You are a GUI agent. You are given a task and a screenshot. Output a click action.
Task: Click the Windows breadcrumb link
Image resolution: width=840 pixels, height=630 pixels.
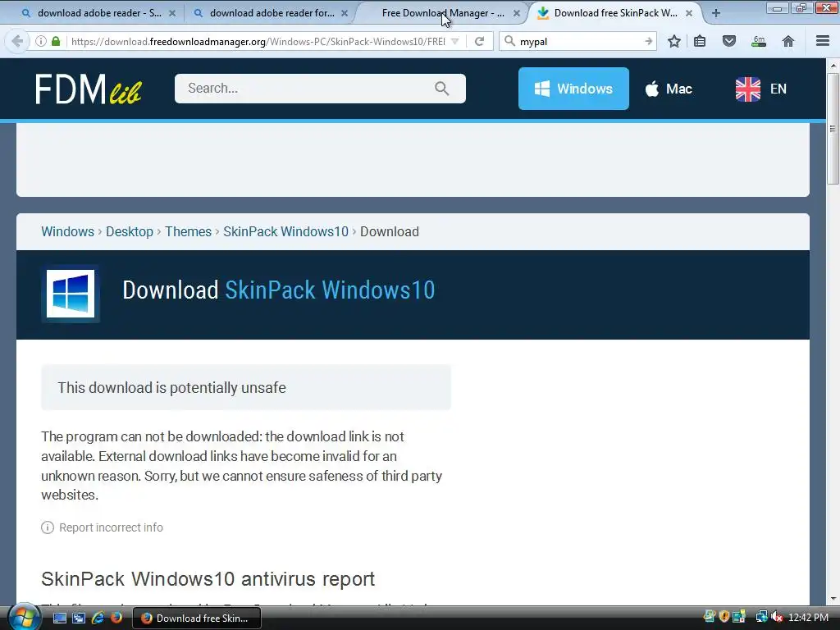click(x=67, y=231)
